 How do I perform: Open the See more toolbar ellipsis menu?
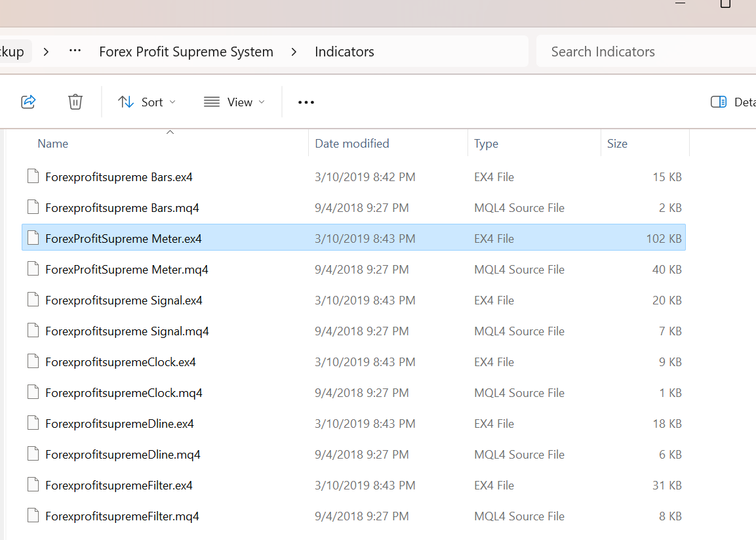[x=306, y=102]
